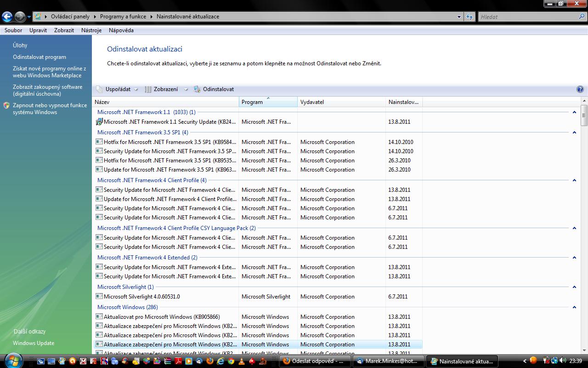588x368 pixels.
Task: Click the volume speaker tray icon
Action: coord(563,361)
